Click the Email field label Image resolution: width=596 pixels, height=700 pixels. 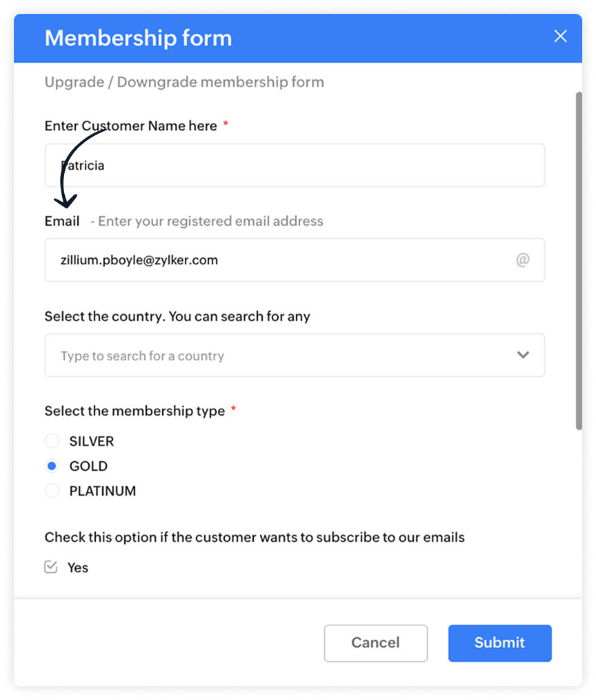click(62, 221)
